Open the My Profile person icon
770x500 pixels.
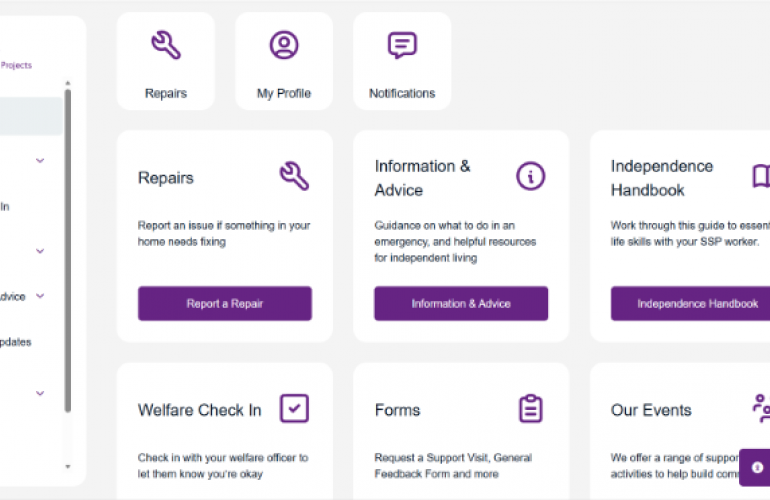[x=284, y=45]
